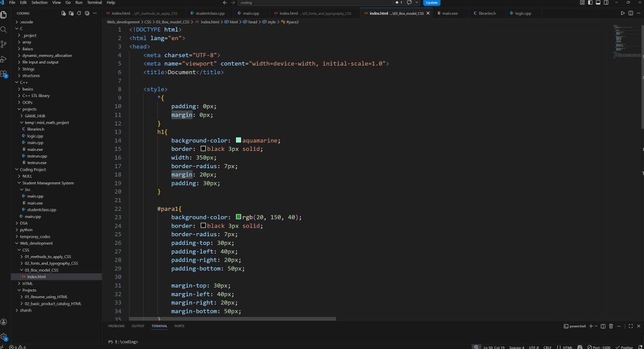Switch to the PORTS panel tab
Viewport: 644px width, 349px height.
point(179,326)
